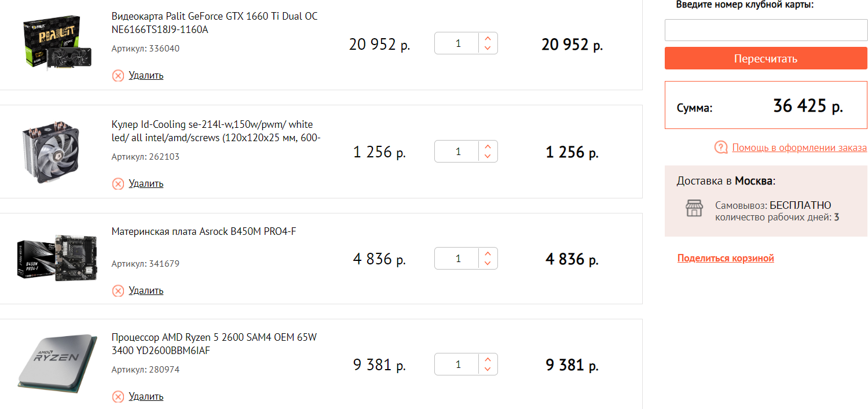Decrease quantity of Palit GeForce video card
868x409 pixels.
pyautogui.click(x=488, y=48)
